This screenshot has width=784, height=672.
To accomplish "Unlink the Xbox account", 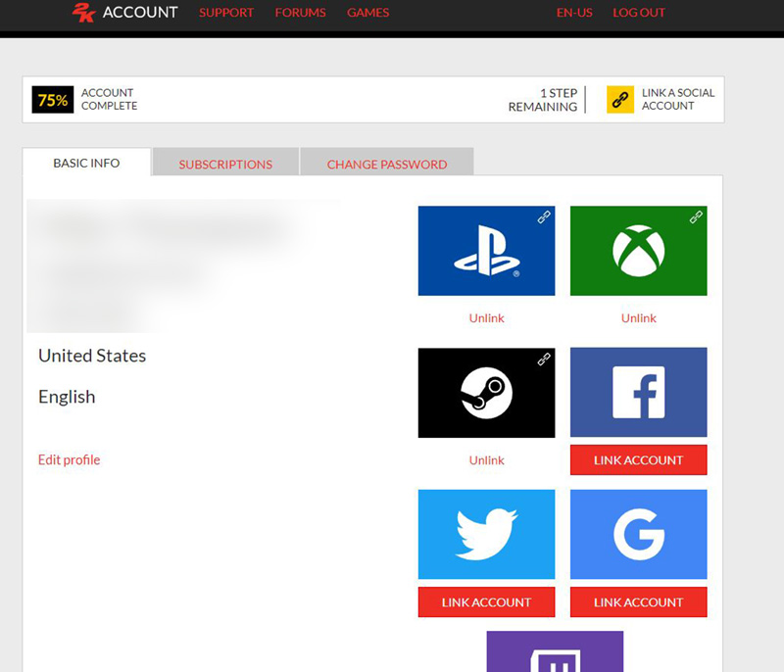I will (638, 318).
